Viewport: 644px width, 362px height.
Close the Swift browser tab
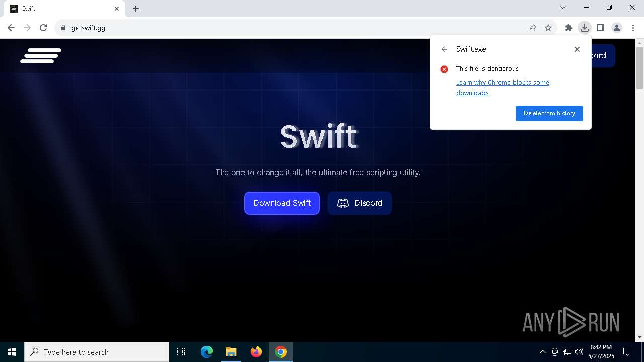pos(117,9)
